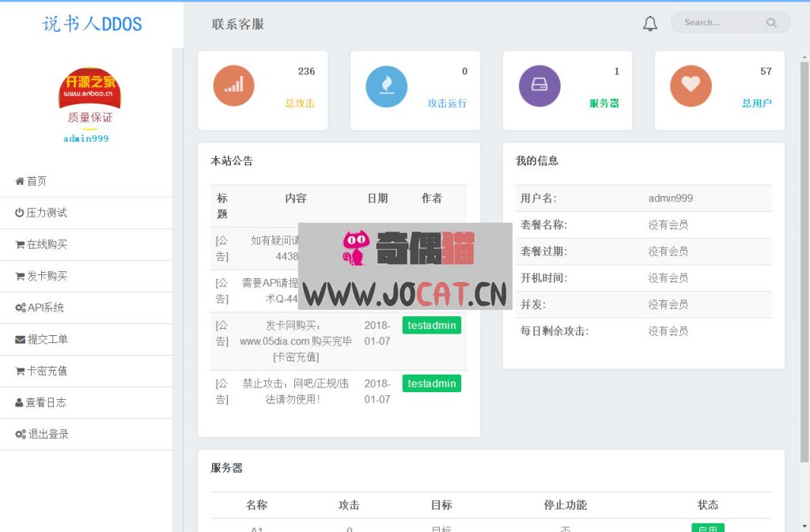Click the orange signal bars icon for 总攻击
This screenshot has width=810, height=532.
pyautogui.click(x=233, y=85)
